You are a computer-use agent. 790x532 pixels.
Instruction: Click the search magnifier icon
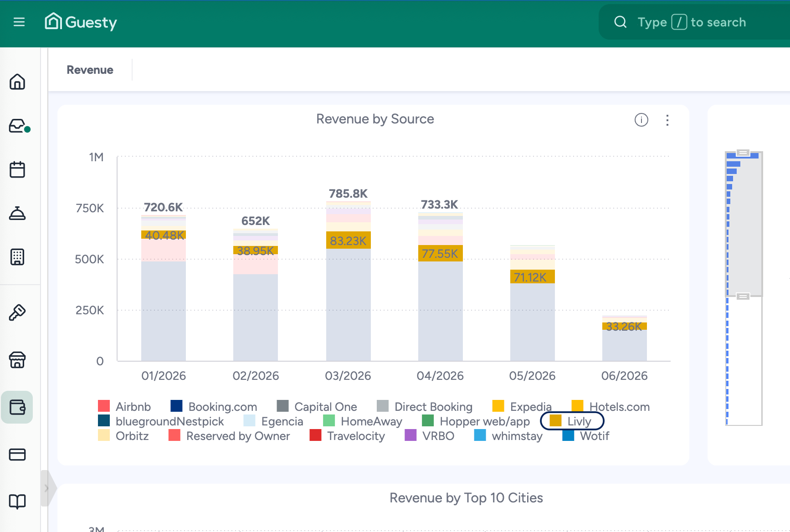[621, 22]
